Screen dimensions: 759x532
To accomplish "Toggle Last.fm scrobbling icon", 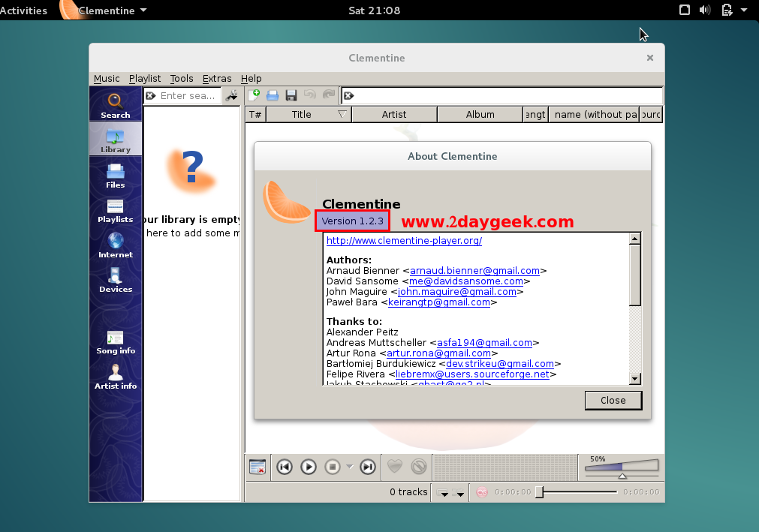I will click(482, 492).
